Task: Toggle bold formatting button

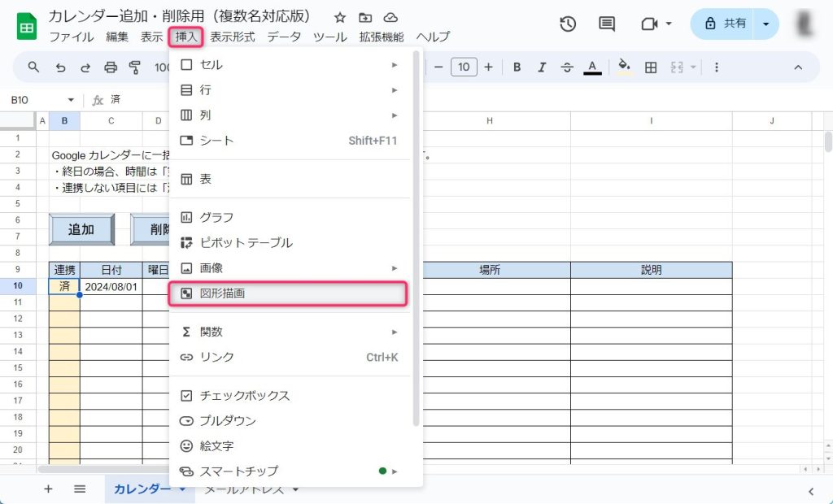Action: [517, 67]
